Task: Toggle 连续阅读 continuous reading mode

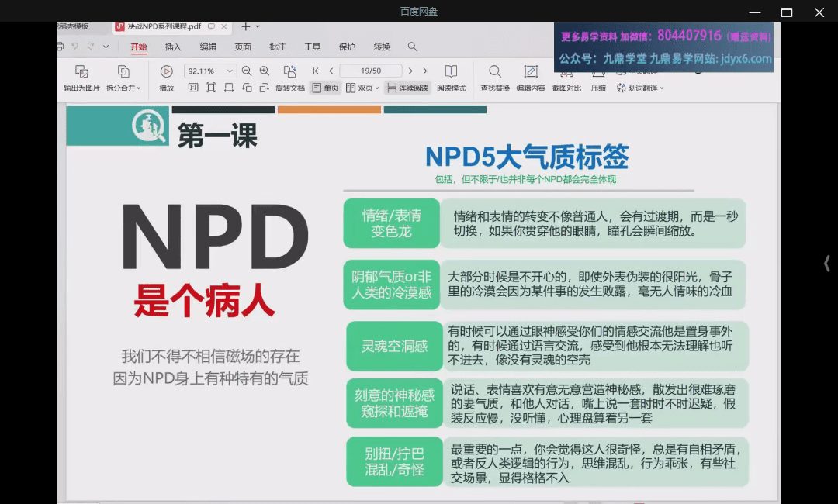Action: pyautogui.click(x=407, y=88)
